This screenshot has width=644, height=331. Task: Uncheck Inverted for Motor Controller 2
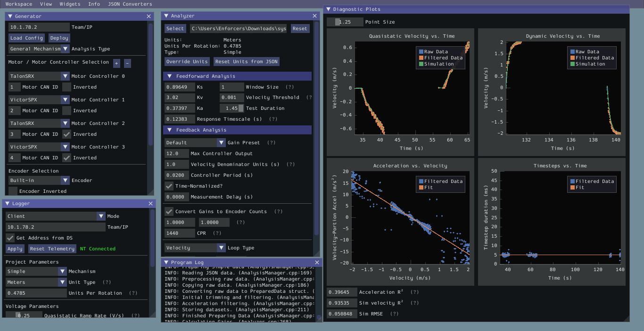pos(66,134)
